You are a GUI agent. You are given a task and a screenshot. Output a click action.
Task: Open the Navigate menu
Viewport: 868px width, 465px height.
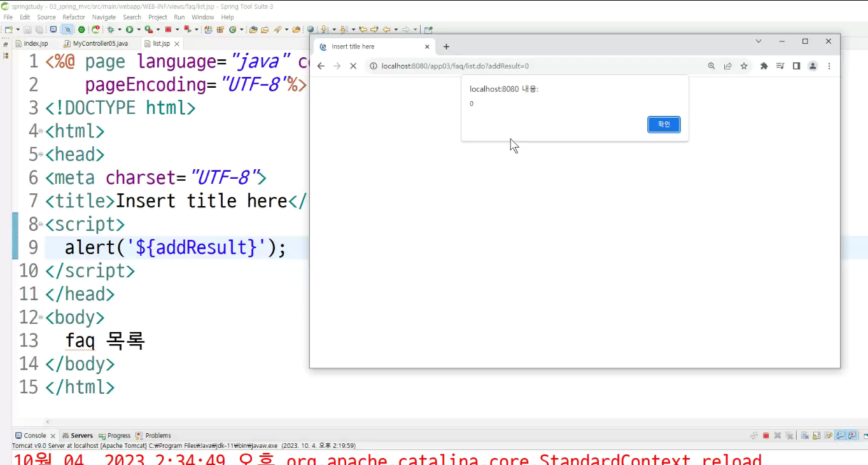click(104, 17)
